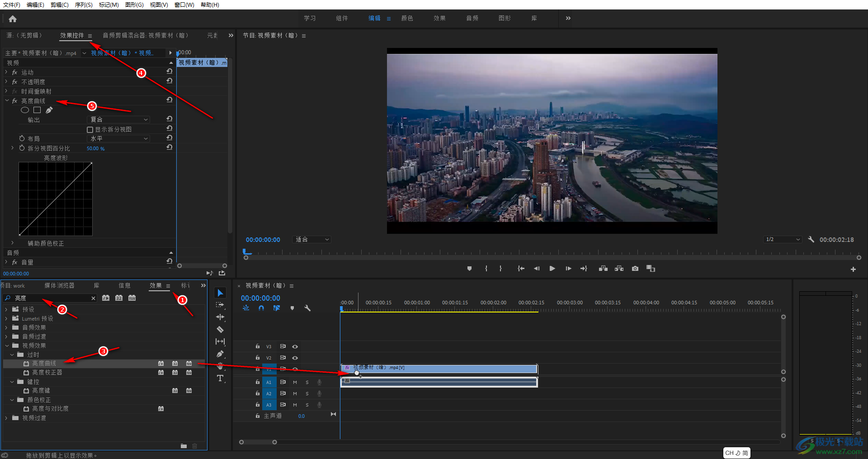Switch to 音频 workspace

tap(472, 18)
